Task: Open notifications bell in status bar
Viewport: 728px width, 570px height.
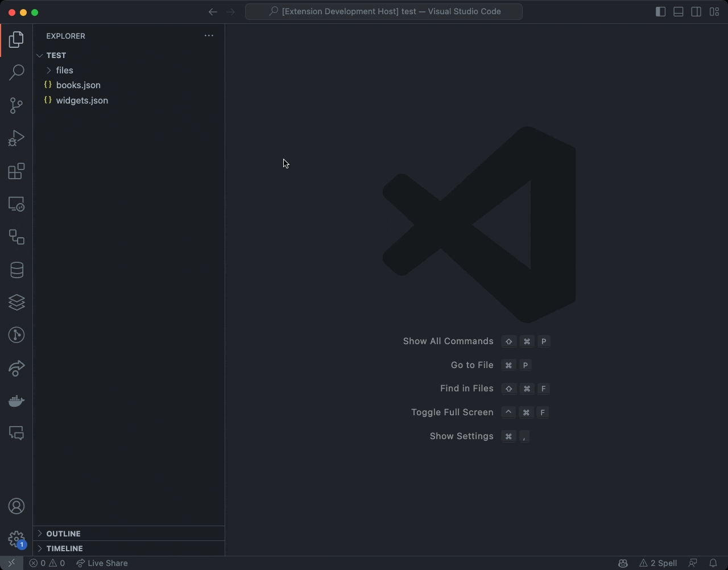Action: (713, 563)
